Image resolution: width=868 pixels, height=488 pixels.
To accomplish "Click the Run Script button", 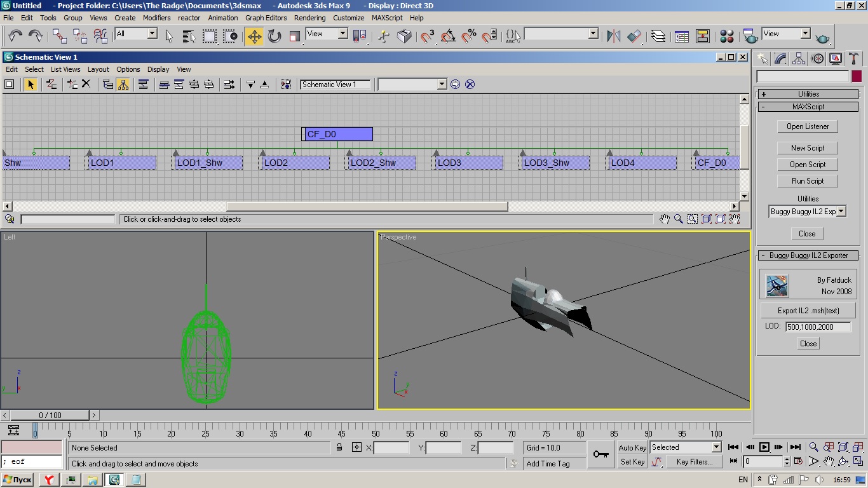I will click(807, 181).
